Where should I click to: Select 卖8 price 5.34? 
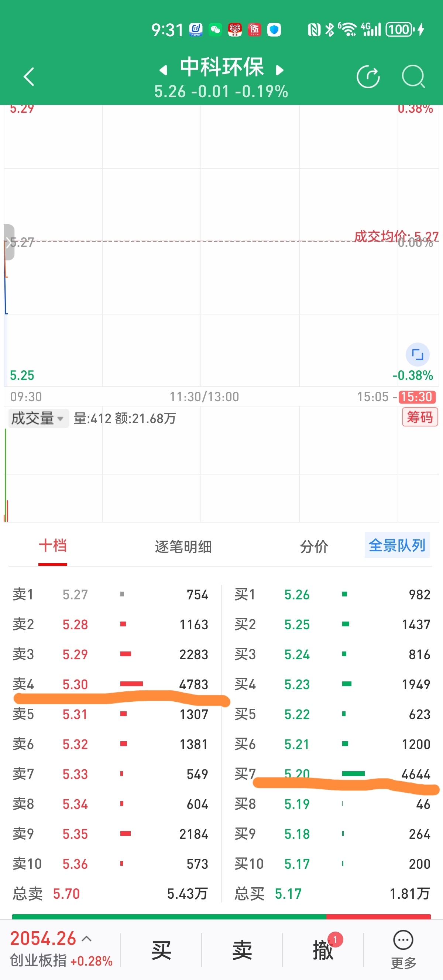click(x=75, y=804)
